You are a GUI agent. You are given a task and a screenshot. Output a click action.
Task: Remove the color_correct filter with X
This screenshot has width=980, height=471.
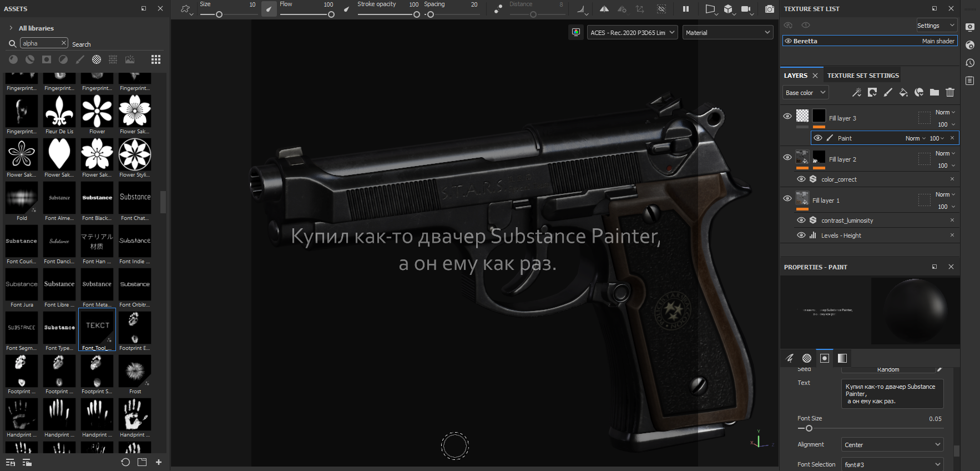tap(952, 179)
